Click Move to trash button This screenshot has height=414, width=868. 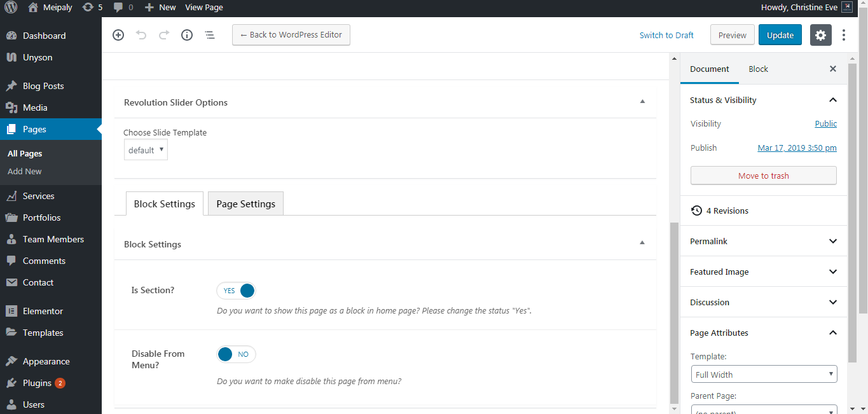point(764,176)
